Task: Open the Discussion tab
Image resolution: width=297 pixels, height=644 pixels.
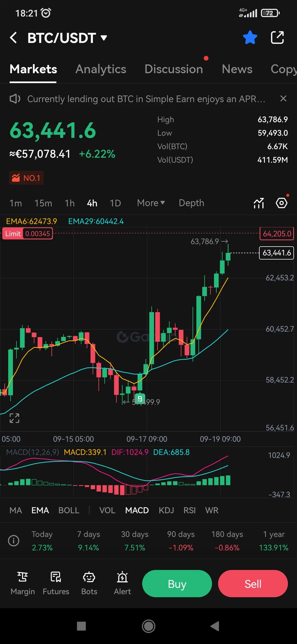Action: [174, 69]
